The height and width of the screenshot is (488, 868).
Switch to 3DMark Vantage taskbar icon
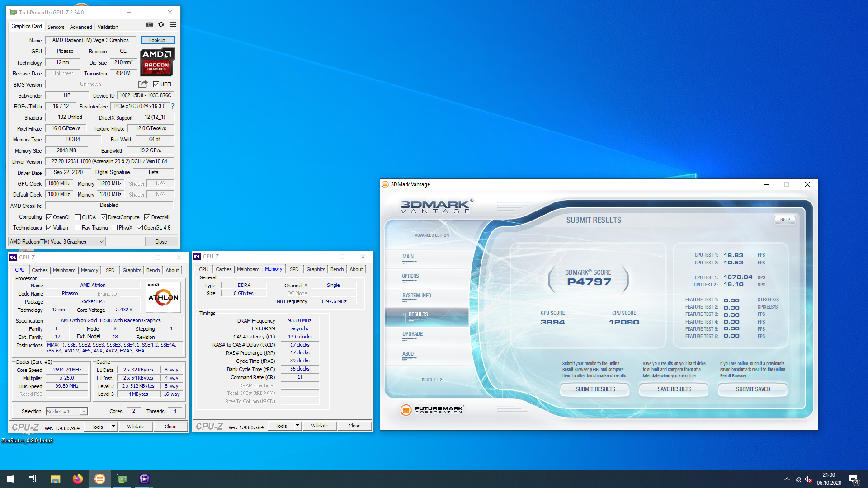point(99,479)
